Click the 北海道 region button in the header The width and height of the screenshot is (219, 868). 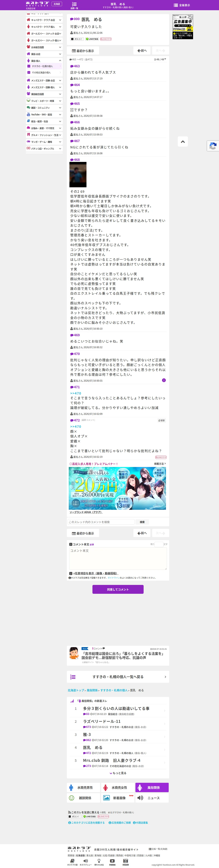click(57, 4)
